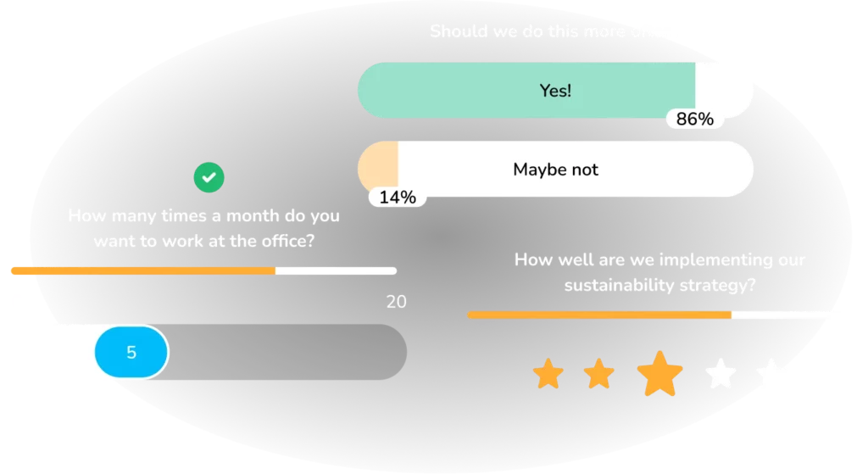This screenshot has width=868, height=474.
Task: Click the blue slider handle showing 5
Action: pos(131,352)
